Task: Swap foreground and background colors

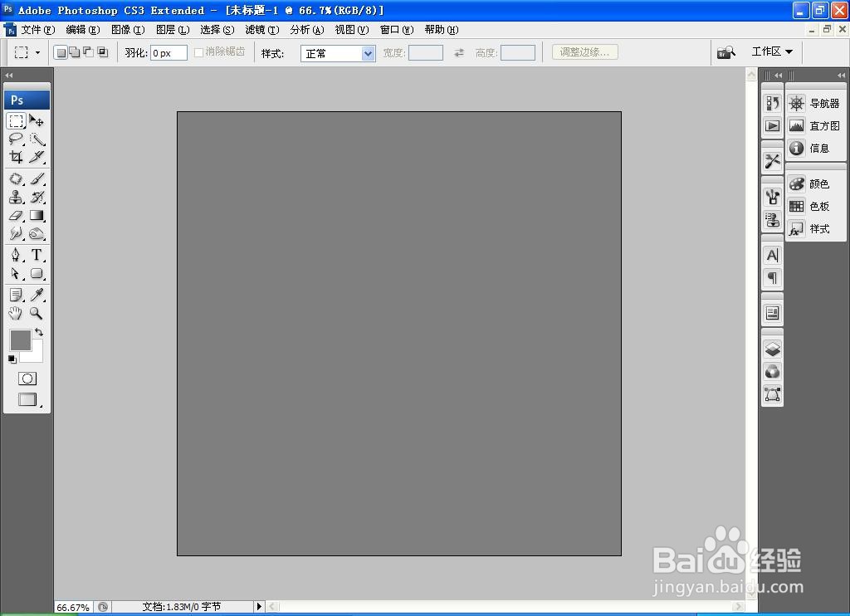Action: [39, 332]
